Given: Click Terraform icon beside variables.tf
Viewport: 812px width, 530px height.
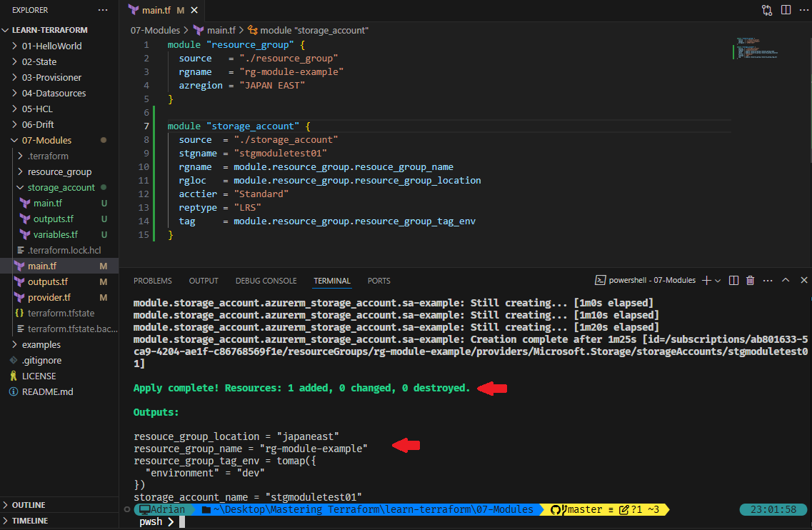Looking at the screenshot, I should [25, 235].
